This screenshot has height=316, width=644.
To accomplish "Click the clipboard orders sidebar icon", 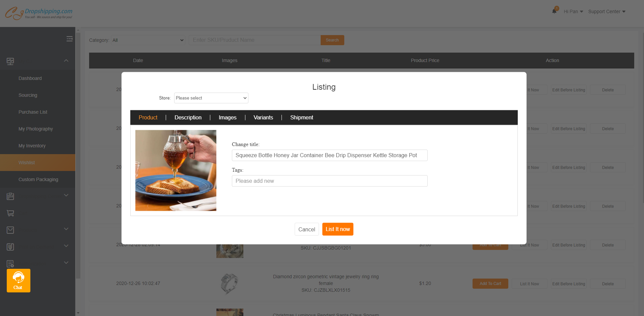I will click(x=10, y=196).
